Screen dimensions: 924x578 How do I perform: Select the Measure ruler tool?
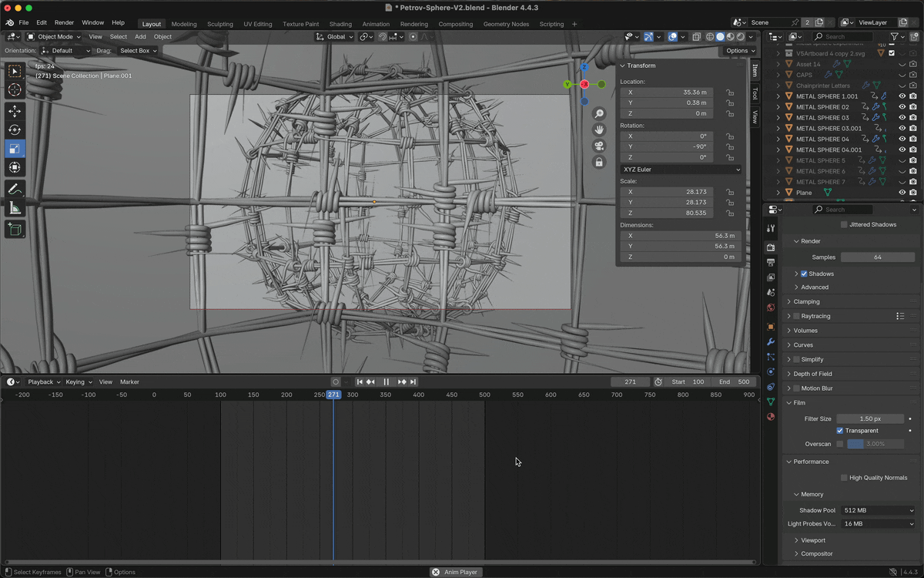pyautogui.click(x=15, y=209)
